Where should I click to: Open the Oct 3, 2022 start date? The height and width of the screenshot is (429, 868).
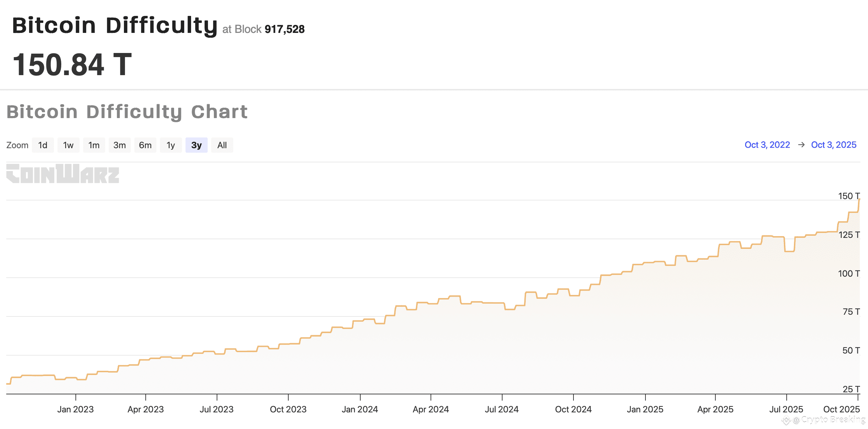tap(767, 145)
